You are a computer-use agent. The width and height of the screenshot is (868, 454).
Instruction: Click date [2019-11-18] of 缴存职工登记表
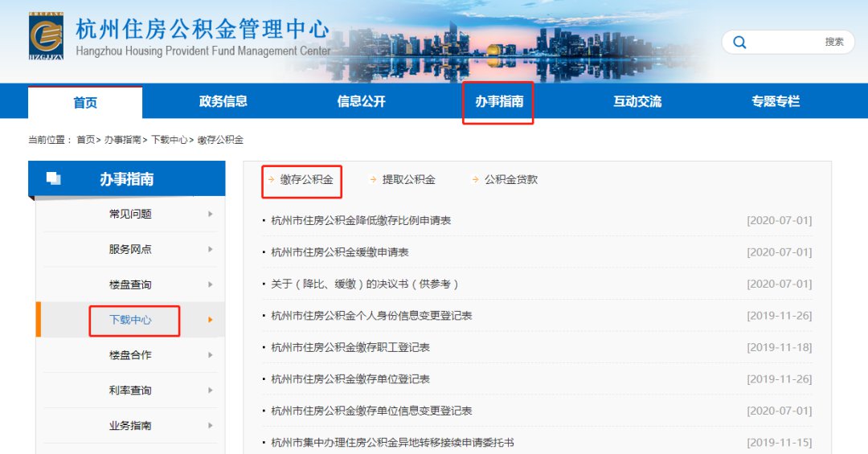coord(780,347)
